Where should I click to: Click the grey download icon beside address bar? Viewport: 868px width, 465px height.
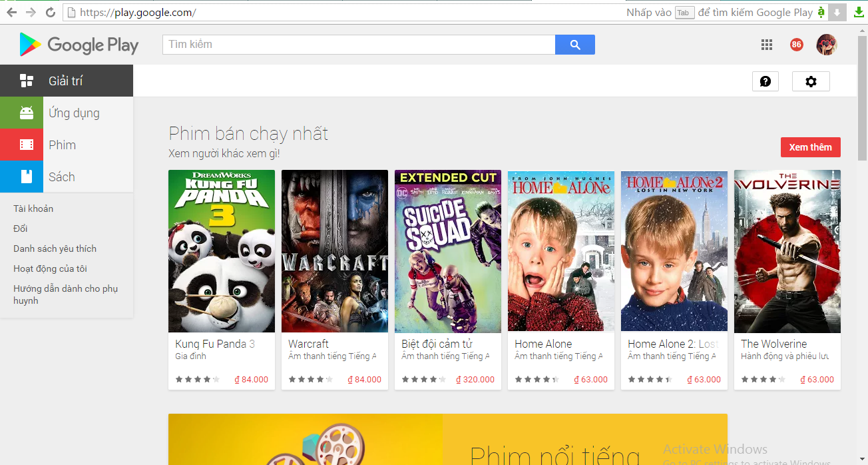[839, 12]
